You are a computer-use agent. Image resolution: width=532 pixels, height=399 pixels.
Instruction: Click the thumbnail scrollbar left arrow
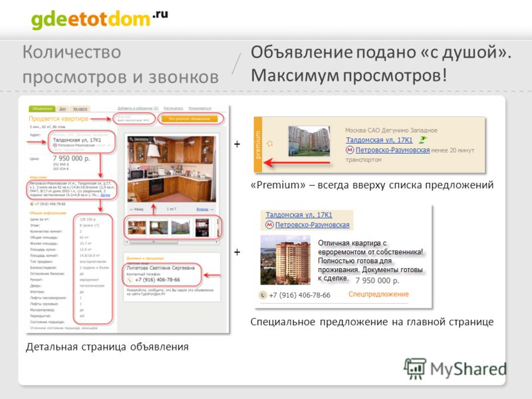[x=128, y=242]
